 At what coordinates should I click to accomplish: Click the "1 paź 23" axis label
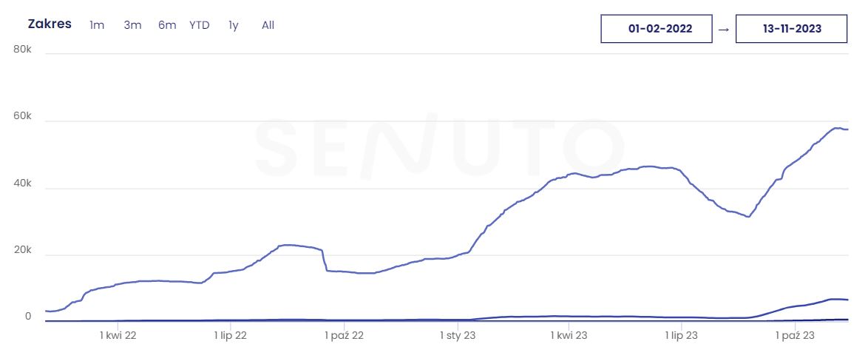795,335
